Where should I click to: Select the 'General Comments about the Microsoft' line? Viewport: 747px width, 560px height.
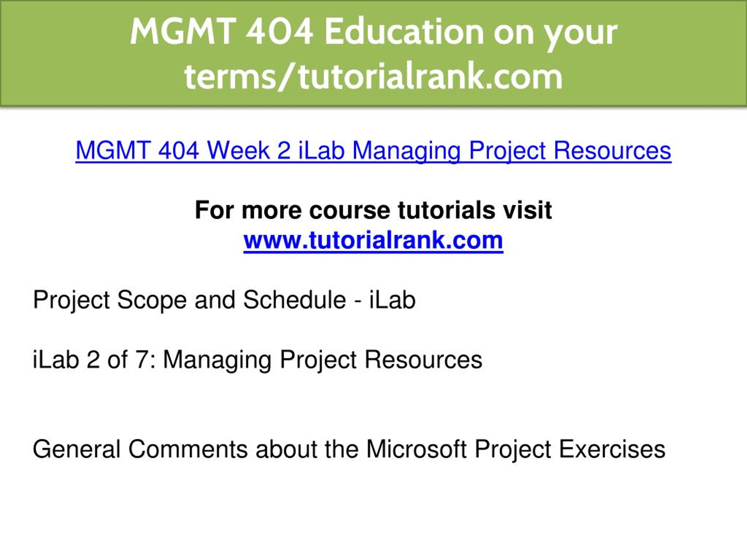pos(349,450)
